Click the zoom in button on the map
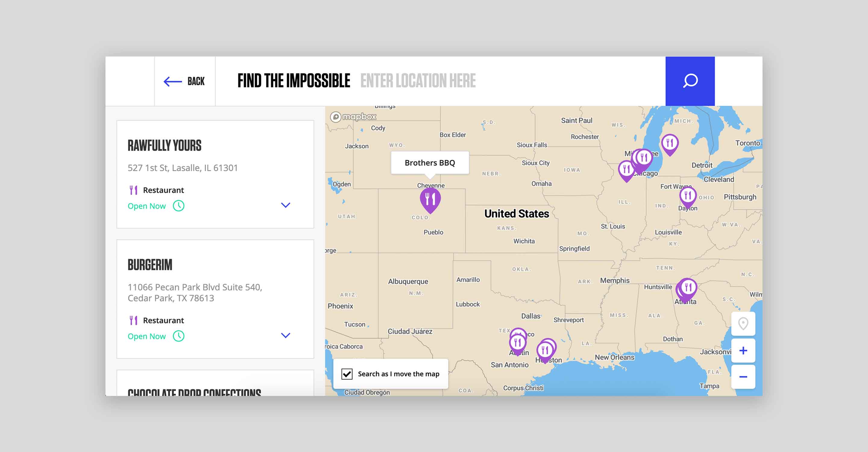868x452 pixels. tap(743, 351)
